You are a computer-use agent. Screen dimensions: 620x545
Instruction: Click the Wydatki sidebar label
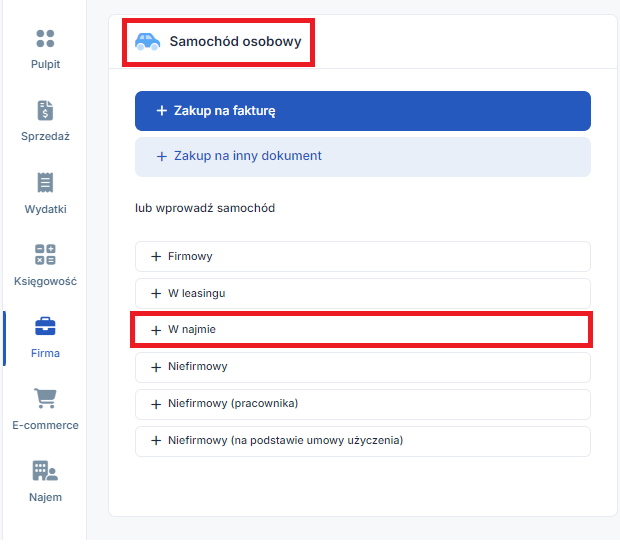[45, 209]
